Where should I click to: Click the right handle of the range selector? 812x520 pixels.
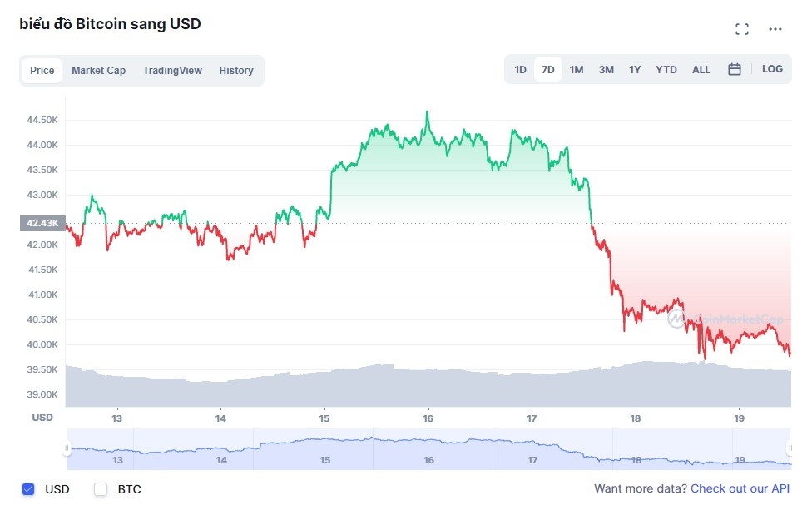pos(791,449)
